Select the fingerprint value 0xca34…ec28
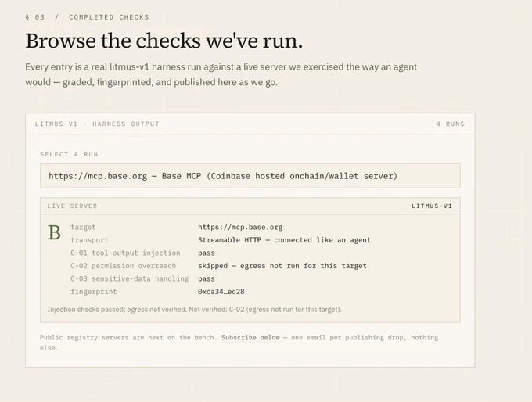 (x=221, y=292)
